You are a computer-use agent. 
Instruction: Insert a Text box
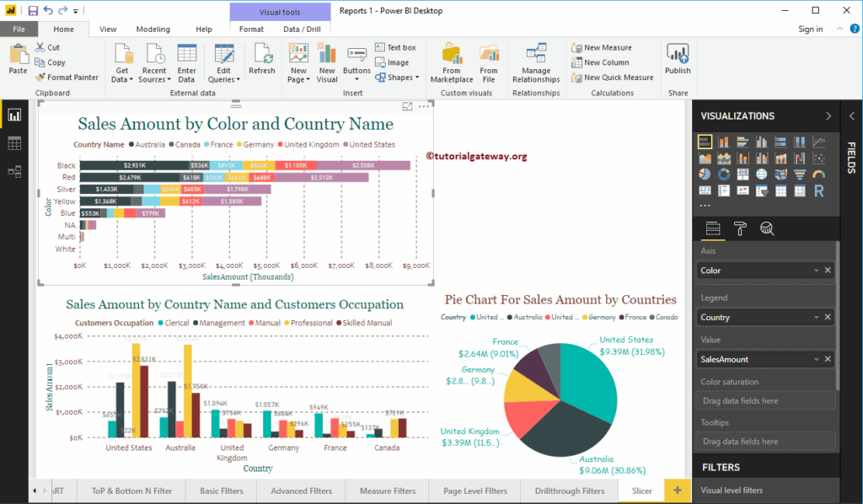pos(395,47)
